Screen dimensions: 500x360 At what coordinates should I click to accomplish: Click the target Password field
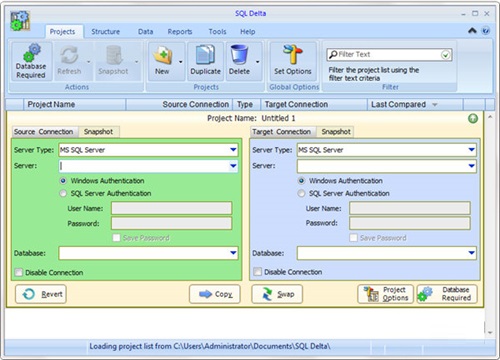tap(410, 223)
